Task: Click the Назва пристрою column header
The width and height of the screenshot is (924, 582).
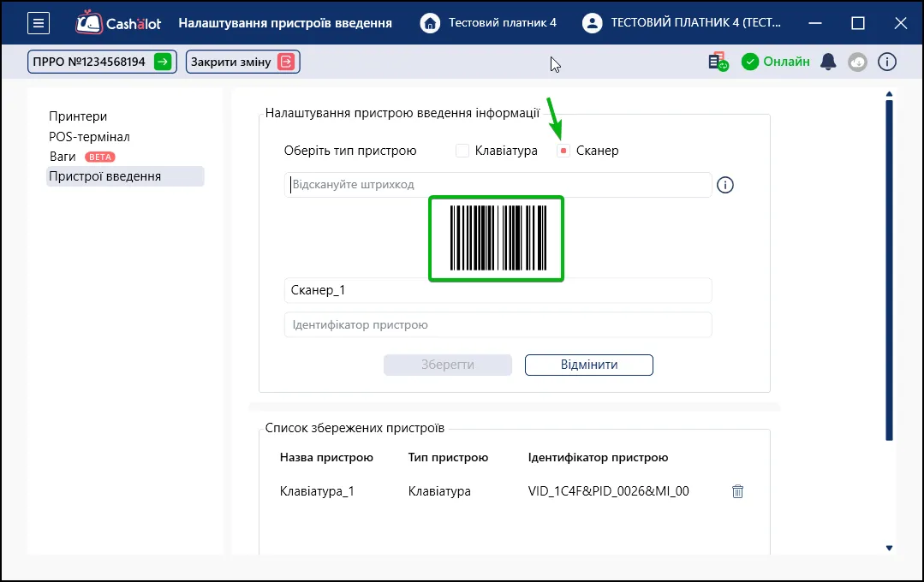Action: (x=326, y=458)
